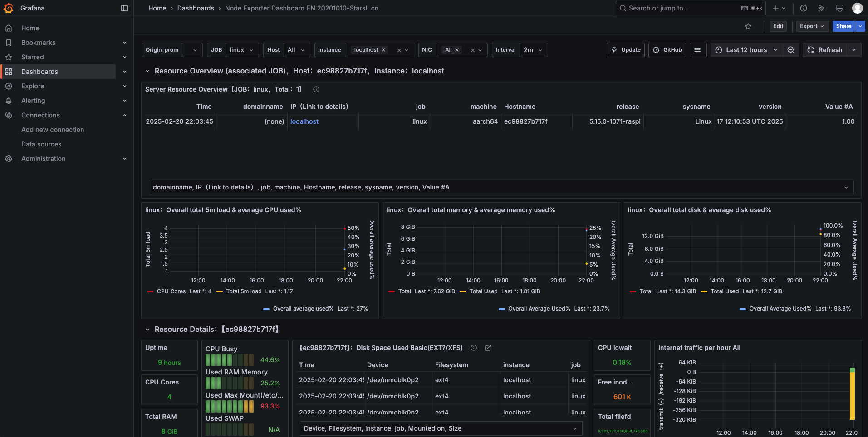Collapse the Resource Overview row
Screen dimensions: 868x437
pyautogui.click(x=147, y=71)
